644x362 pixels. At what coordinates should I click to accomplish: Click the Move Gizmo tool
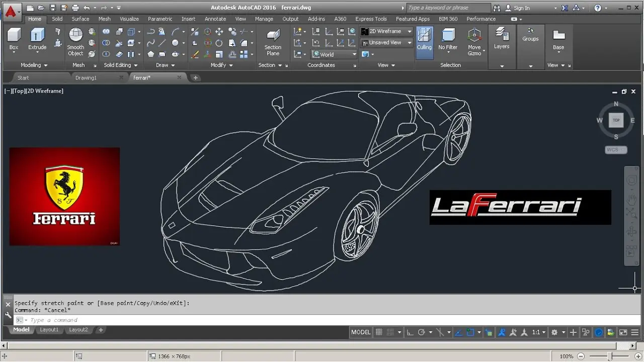(x=474, y=42)
